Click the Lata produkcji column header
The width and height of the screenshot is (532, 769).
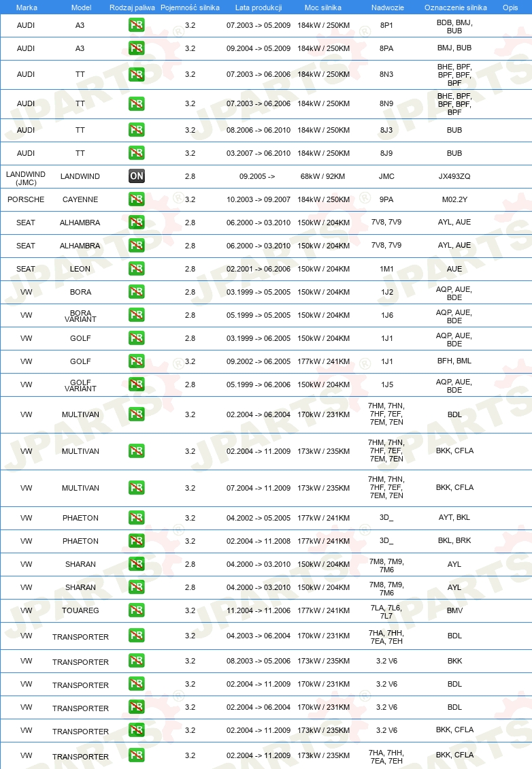pyautogui.click(x=259, y=7)
